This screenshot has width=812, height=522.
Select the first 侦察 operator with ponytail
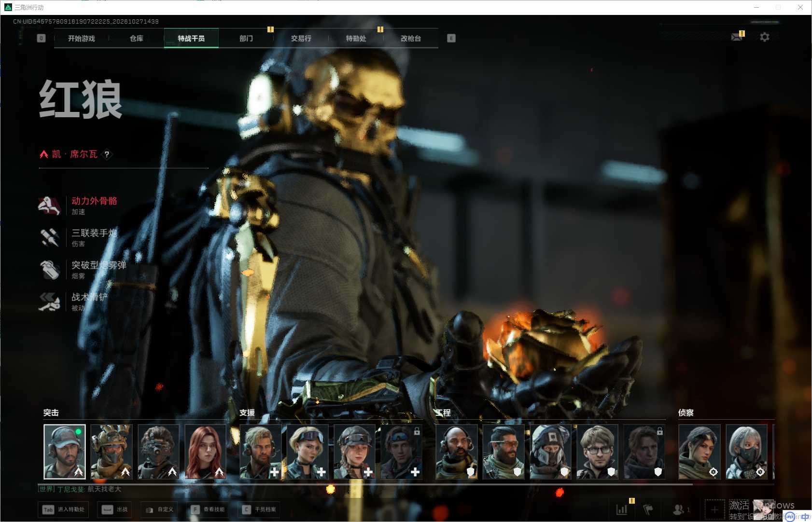pyautogui.click(x=700, y=452)
